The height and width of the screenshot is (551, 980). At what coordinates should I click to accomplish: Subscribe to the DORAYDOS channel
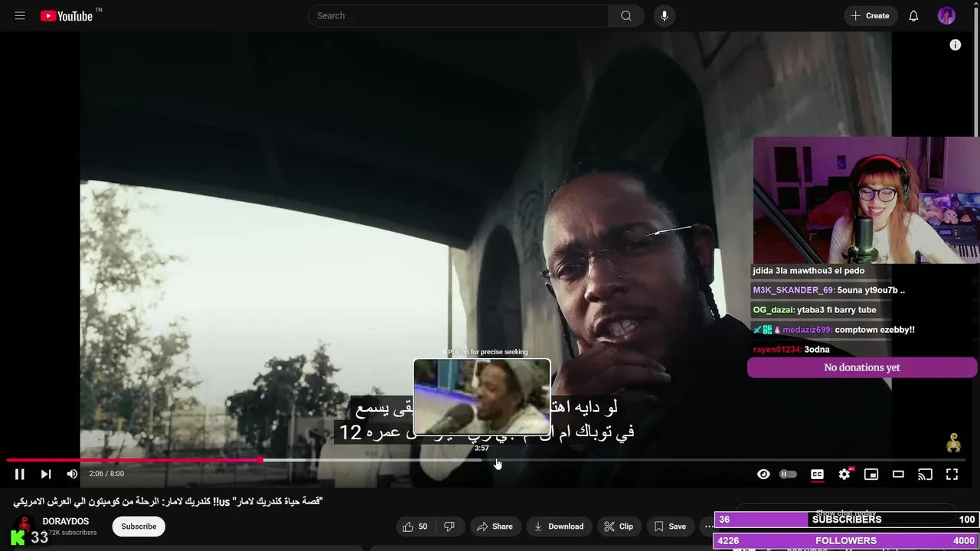coord(139,526)
